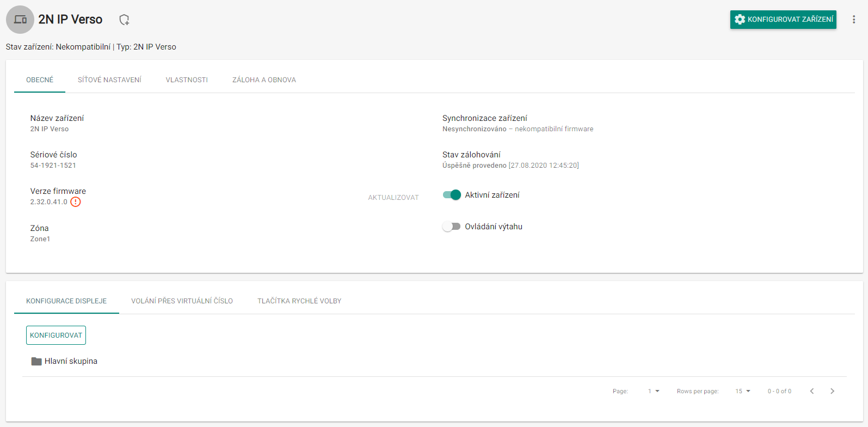Click the device avatar icon beside 2N IP Verso
The image size is (868, 427).
20,20
